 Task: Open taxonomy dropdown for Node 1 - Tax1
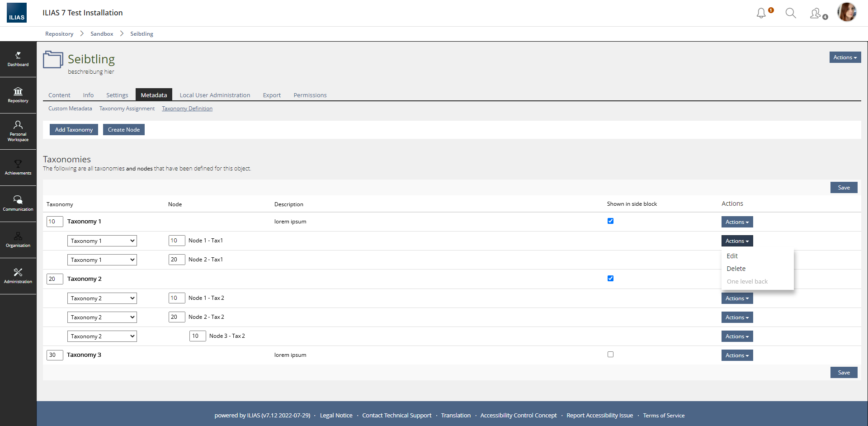tap(102, 241)
